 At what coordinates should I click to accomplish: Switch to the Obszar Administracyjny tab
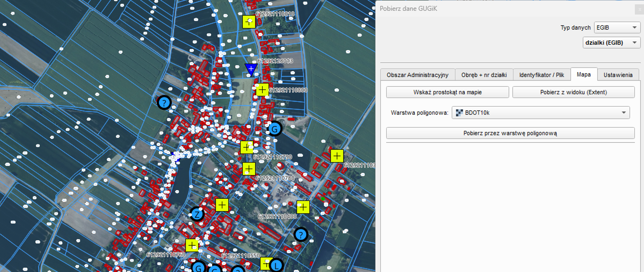click(417, 75)
